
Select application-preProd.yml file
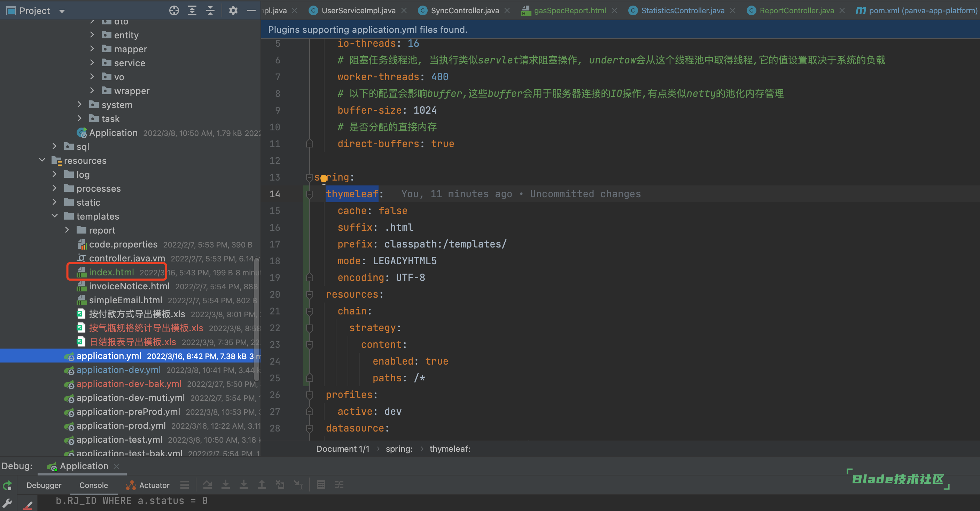point(128,412)
